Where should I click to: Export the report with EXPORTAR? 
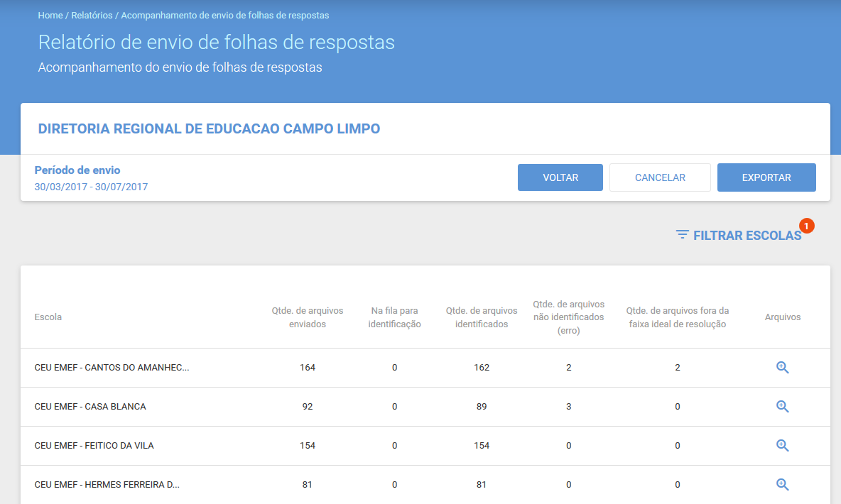click(x=766, y=177)
